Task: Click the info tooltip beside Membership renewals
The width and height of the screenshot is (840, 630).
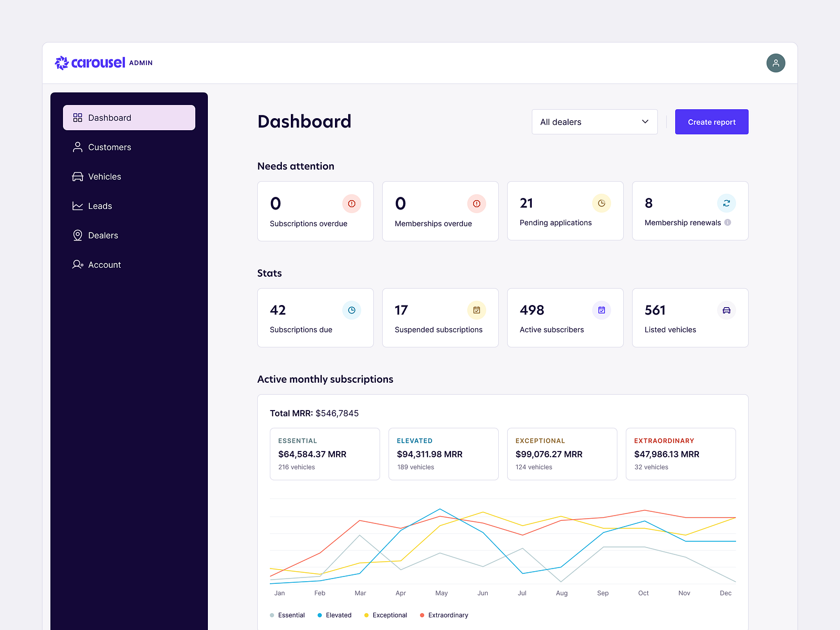Action: click(x=727, y=223)
